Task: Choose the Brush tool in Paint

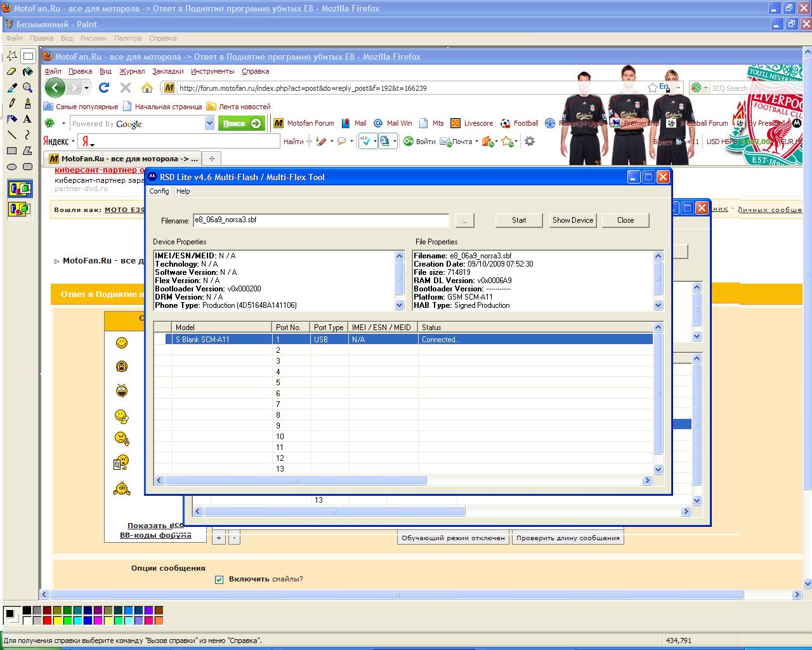Action: 28,103
